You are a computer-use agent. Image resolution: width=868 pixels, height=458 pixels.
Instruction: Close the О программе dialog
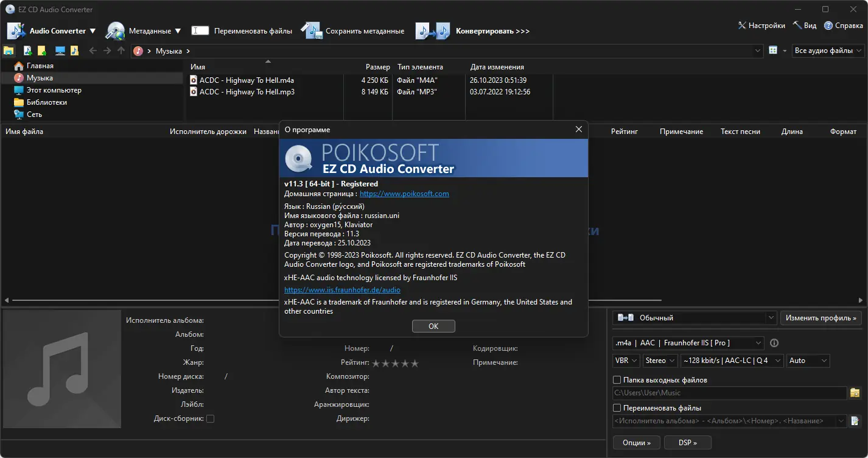(x=579, y=129)
